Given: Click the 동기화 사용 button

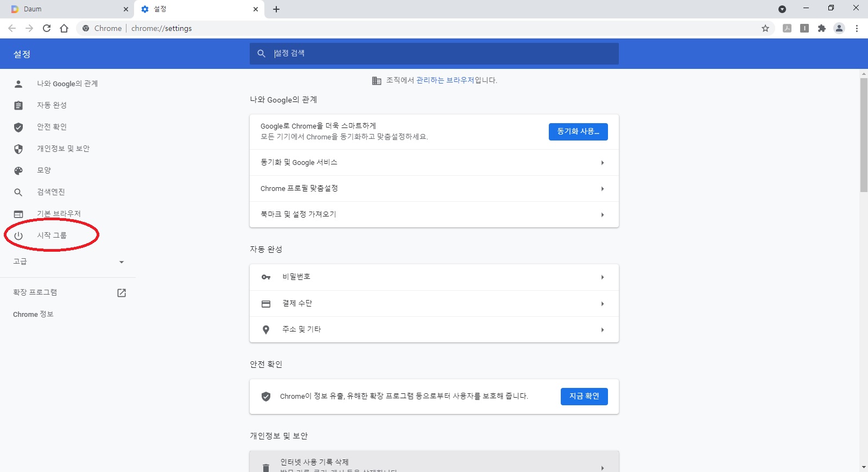Looking at the screenshot, I should click(578, 132).
